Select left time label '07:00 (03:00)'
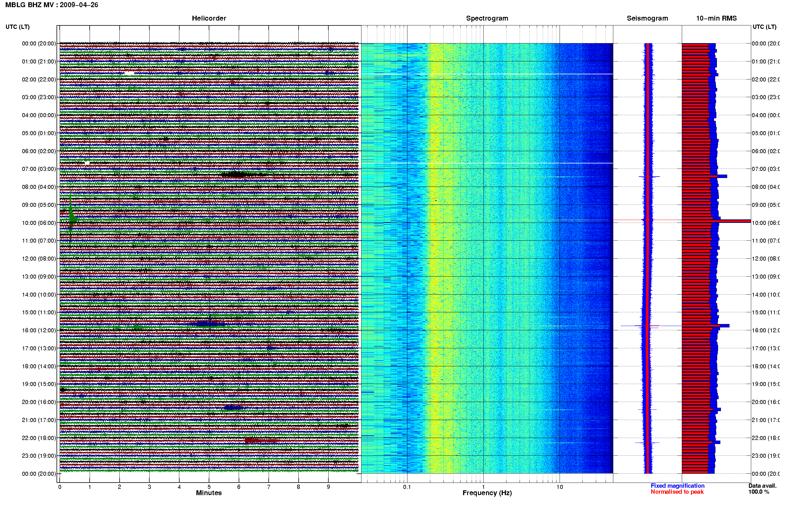This screenshot has width=812, height=508. click(x=39, y=169)
